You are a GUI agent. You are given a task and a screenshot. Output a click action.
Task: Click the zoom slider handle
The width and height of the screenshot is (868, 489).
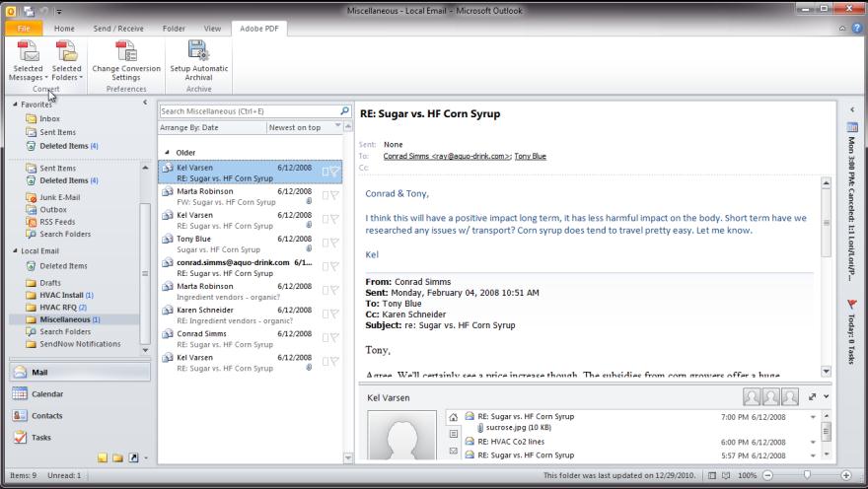807,475
